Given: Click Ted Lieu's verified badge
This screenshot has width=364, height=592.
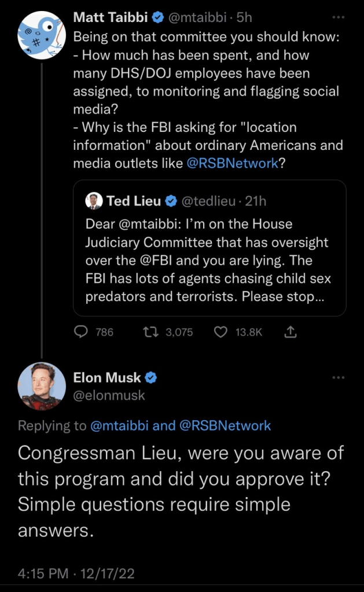Looking at the screenshot, I should pos(171,201).
